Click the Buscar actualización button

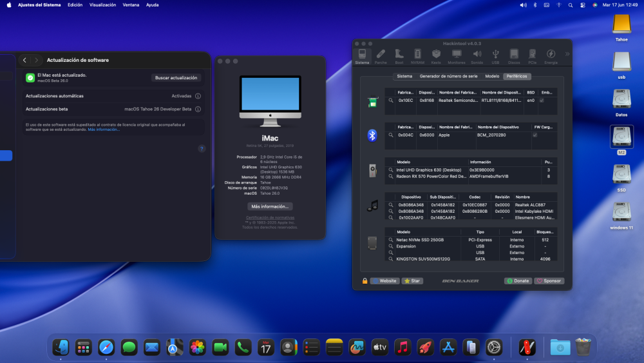click(176, 78)
